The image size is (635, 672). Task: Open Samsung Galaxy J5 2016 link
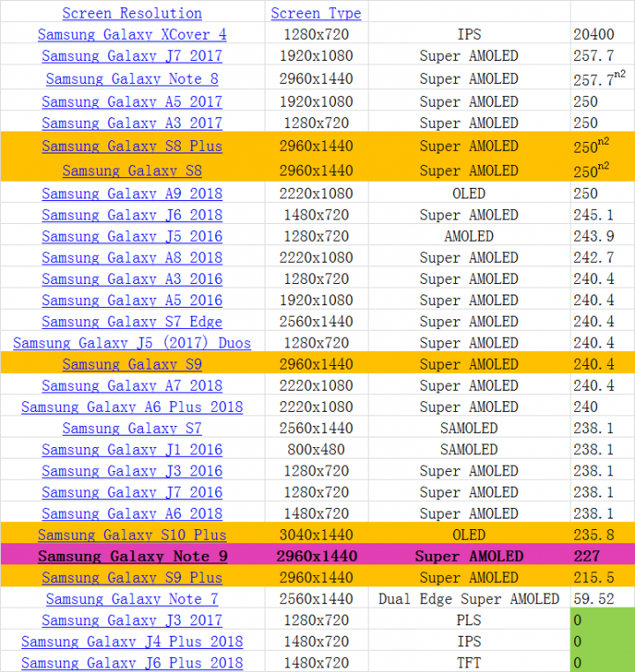coord(132,236)
